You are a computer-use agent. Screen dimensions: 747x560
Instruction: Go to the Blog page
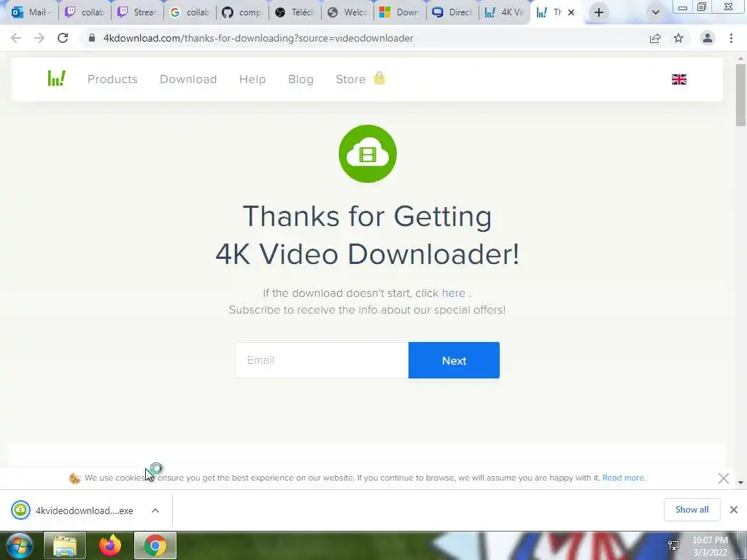301,79
